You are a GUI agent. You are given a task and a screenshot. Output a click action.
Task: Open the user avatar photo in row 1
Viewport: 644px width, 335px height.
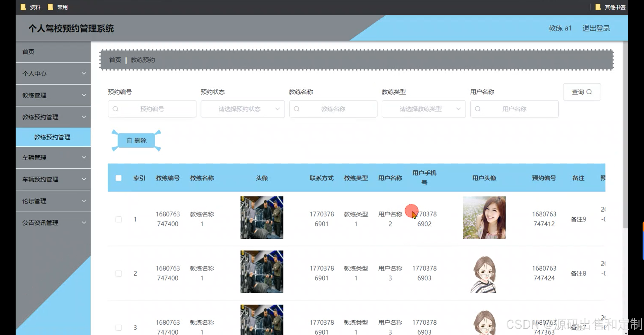(x=484, y=218)
